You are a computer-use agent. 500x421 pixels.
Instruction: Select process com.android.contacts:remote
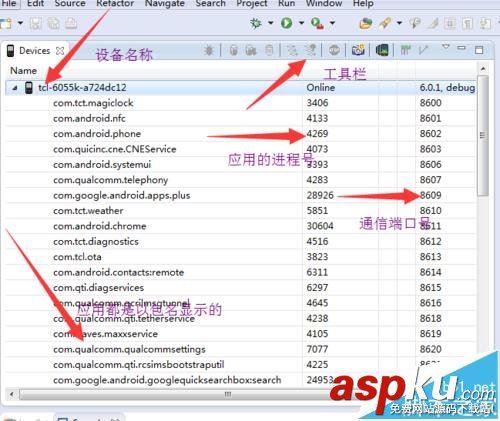[119, 272]
